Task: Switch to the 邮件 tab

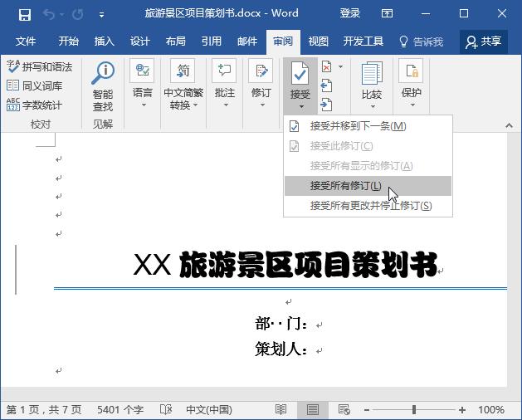Action: pos(247,42)
